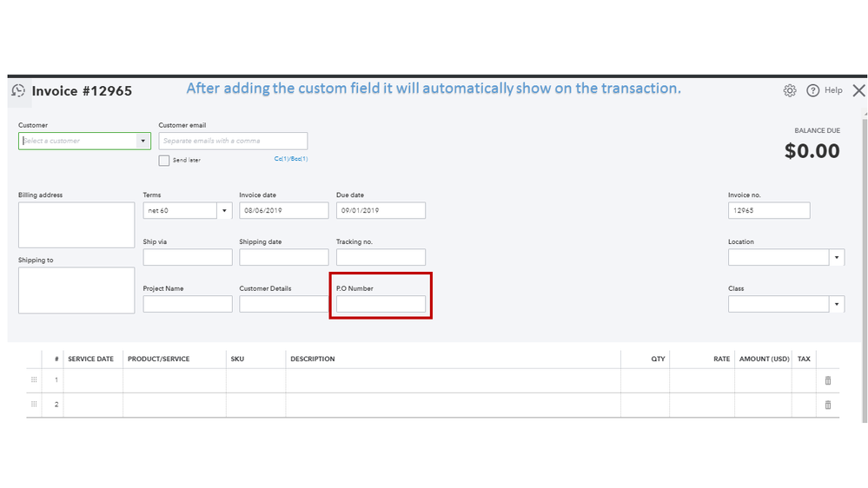The width and height of the screenshot is (868, 488).
Task: Expand the Location dropdown
Action: click(837, 258)
